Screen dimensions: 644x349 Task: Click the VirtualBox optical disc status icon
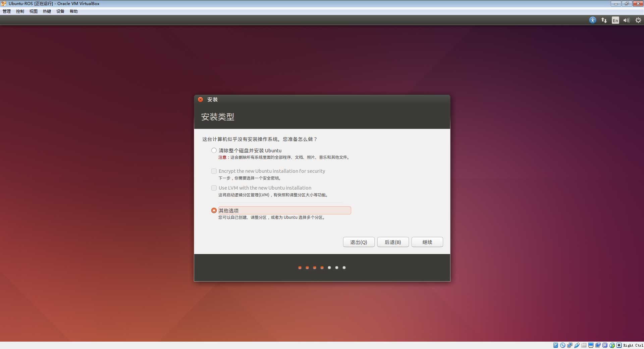pyautogui.click(x=562, y=345)
